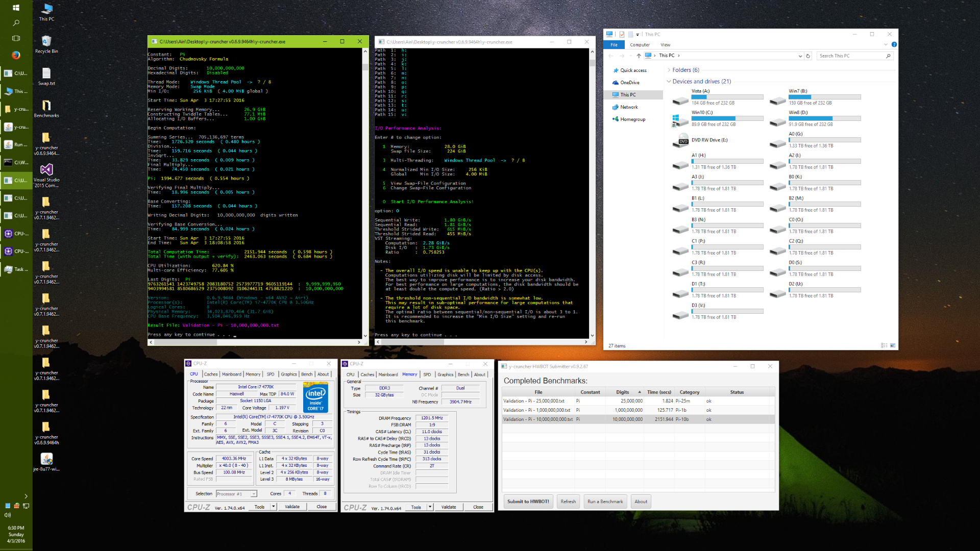This screenshot has width=980, height=551.
Task: Click About button in HWBOT Submitter
Action: tap(641, 502)
